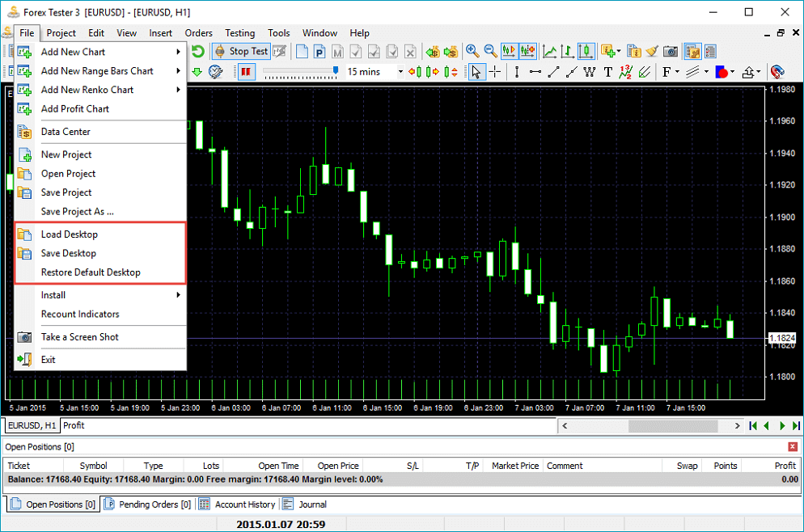The height and width of the screenshot is (532, 804).
Task: Select the horizontal line tool
Action: pyautogui.click(x=535, y=72)
